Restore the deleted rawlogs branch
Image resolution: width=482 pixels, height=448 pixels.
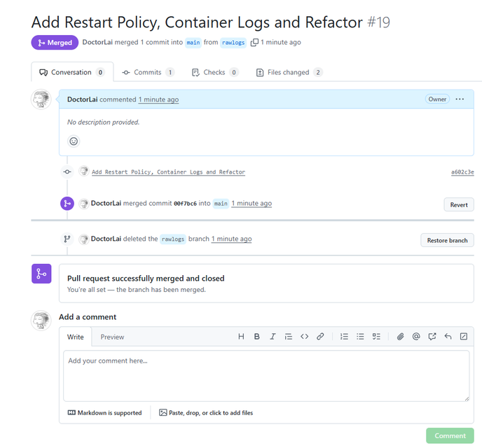[447, 240]
